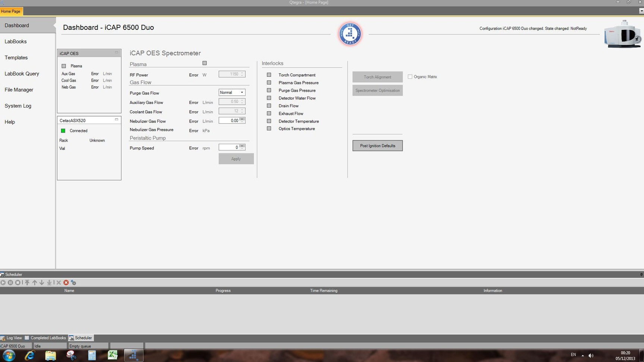The width and height of the screenshot is (644, 362).
Task: Show hidden tray icons arrow
Action: click(x=583, y=355)
